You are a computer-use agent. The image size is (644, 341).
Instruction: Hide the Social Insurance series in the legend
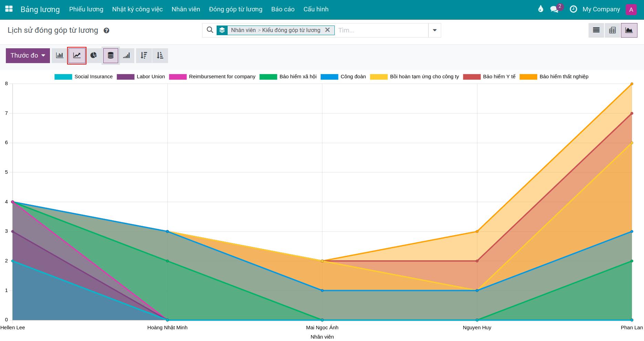point(84,77)
